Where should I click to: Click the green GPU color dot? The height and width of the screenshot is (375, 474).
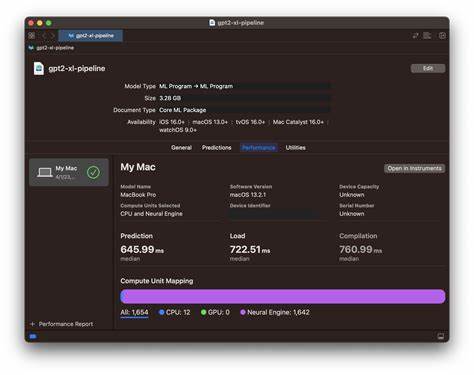203,312
